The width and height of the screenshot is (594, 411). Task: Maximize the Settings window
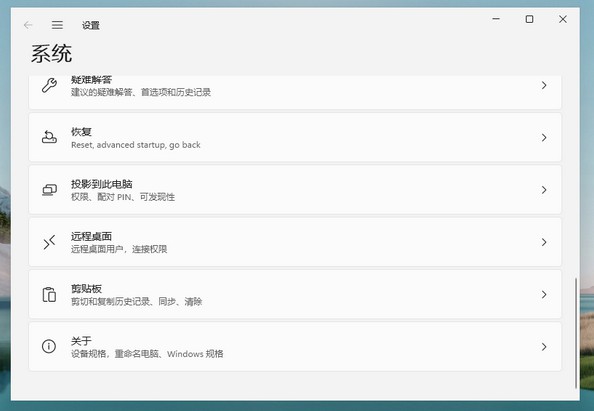(x=530, y=19)
